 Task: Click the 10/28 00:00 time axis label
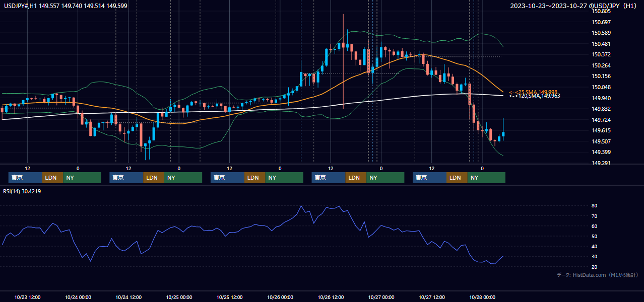pyautogui.click(x=482, y=297)
